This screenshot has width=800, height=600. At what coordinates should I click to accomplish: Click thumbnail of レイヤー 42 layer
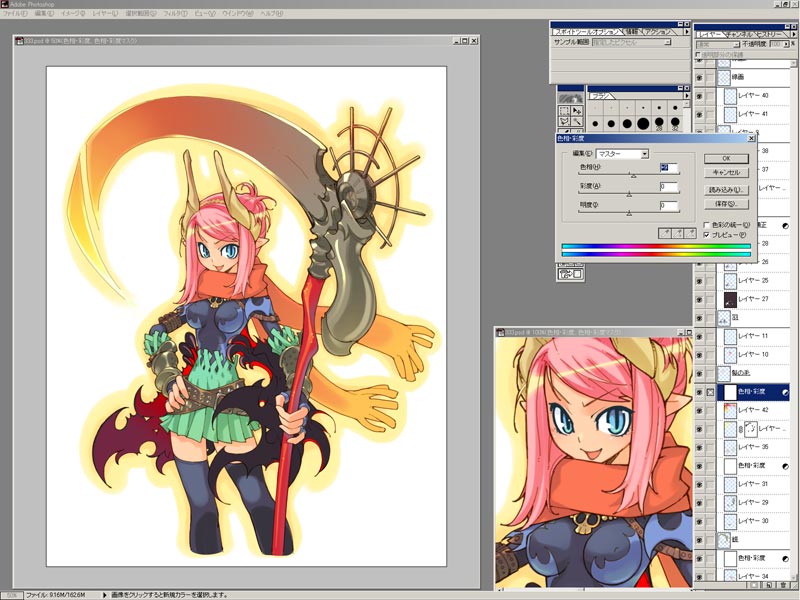click(x=730, y=410)
